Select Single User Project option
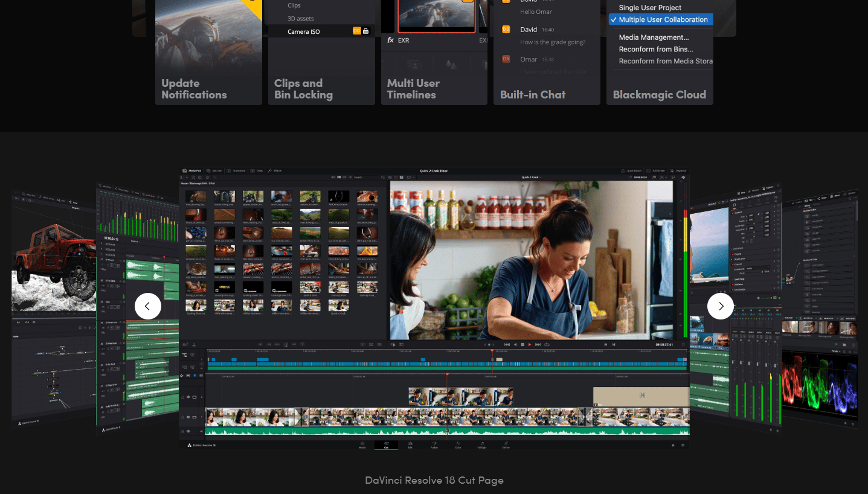 650,7
